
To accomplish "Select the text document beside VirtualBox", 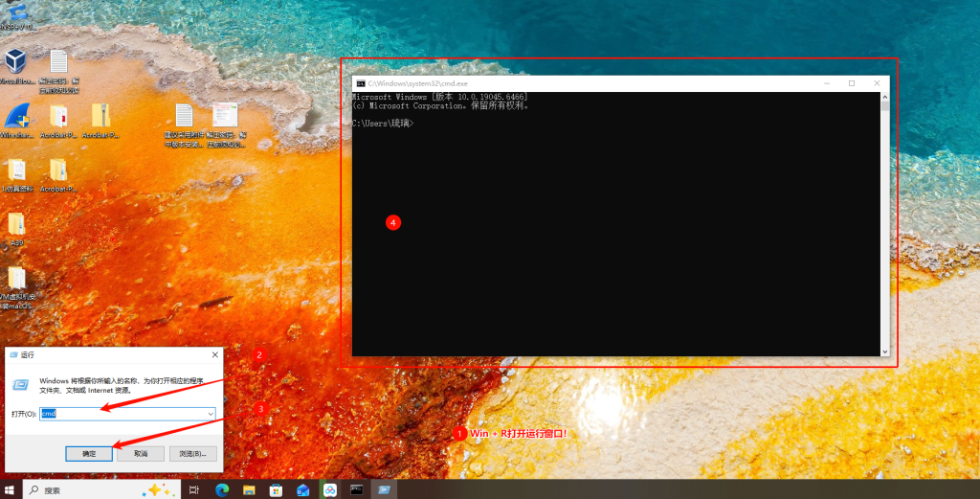I will tap(58, 61).
